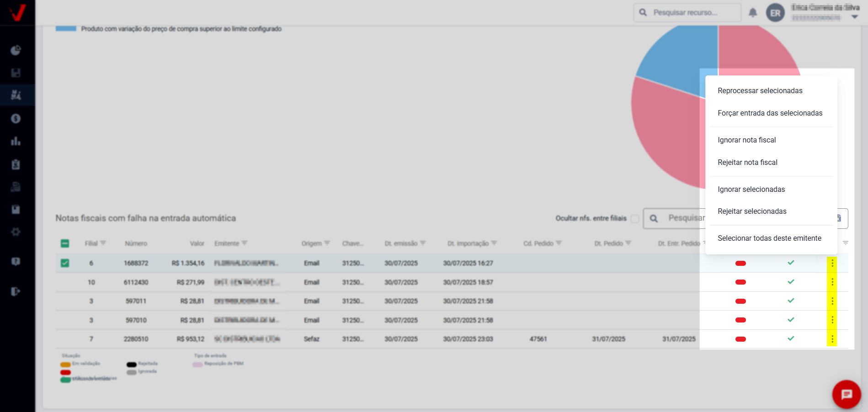The image size is (868, 412).
Task: Toggle the select-all checkbox in the table header
Action: (x=65, y=243)
